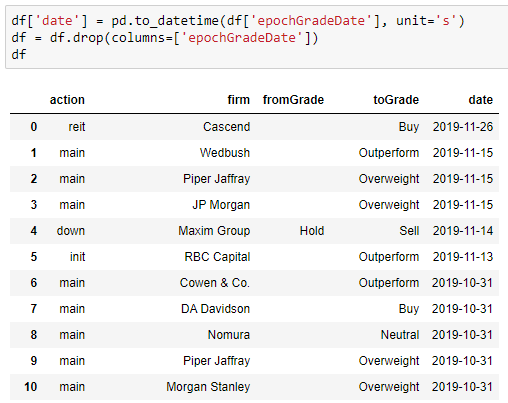Viewport: 508px width, 403px height.
Task: Click the 'toGrade' column header
Action: click(396, 100)
